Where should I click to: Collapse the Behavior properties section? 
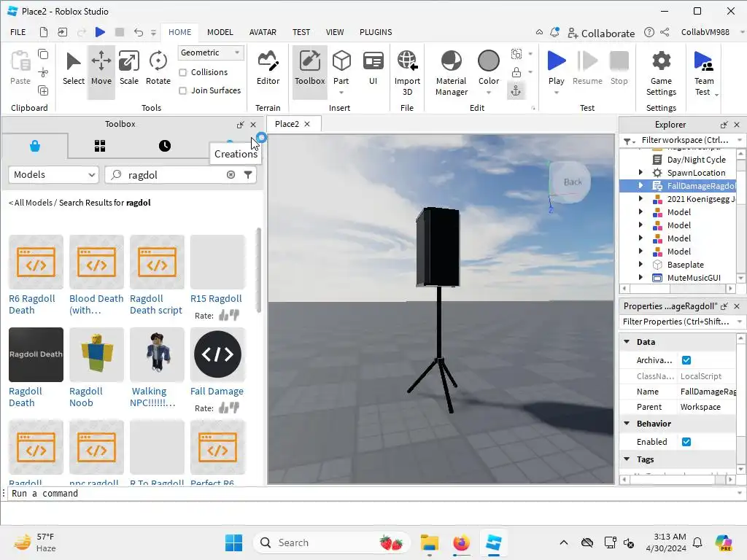click(x=627, y=424)
